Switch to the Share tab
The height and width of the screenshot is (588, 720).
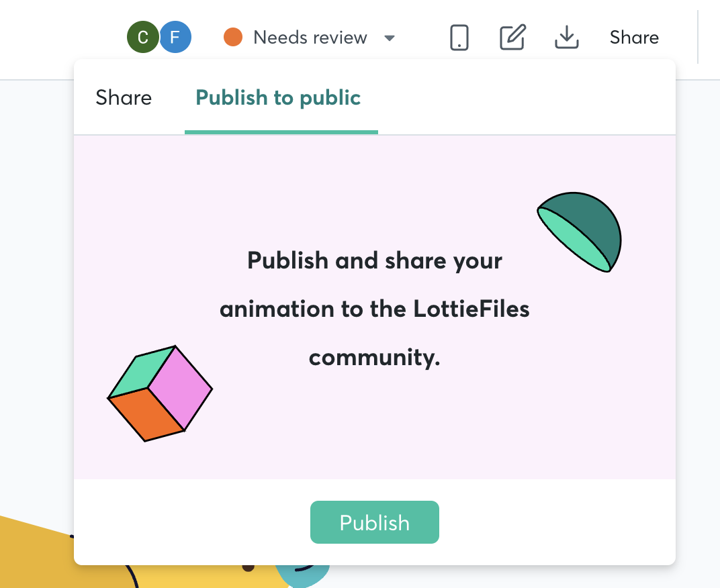pos(124,98)
